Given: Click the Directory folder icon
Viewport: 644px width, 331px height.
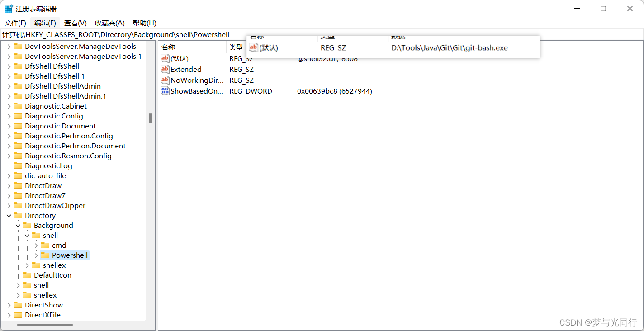Looking at the screenshot, I should tap(18, 215).
